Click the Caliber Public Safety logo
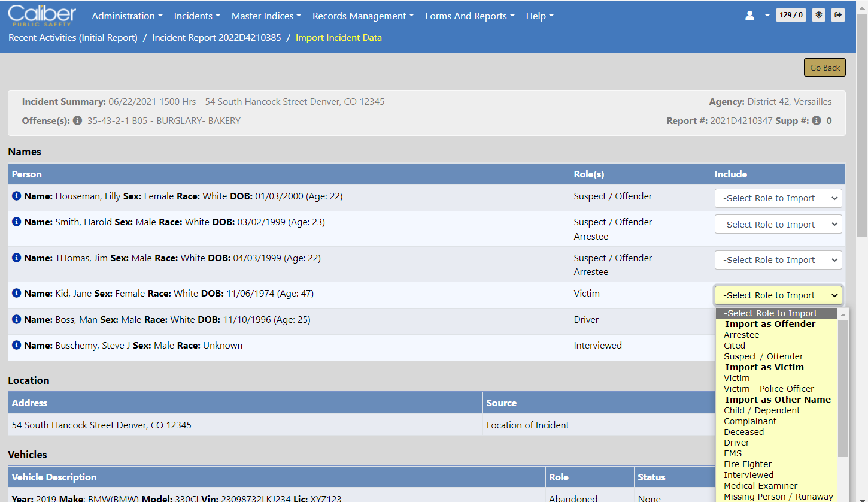This screenshot has width=868, height=502. tap(42, 16)
